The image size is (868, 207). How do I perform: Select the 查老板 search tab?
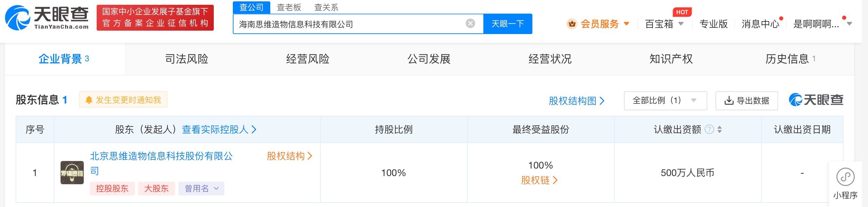coord(289,7)
